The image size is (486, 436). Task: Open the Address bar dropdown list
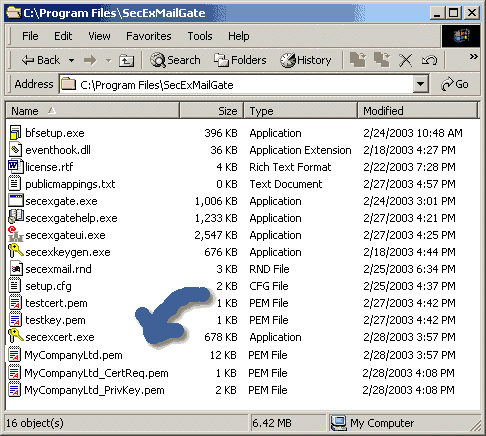coord(421,84)
